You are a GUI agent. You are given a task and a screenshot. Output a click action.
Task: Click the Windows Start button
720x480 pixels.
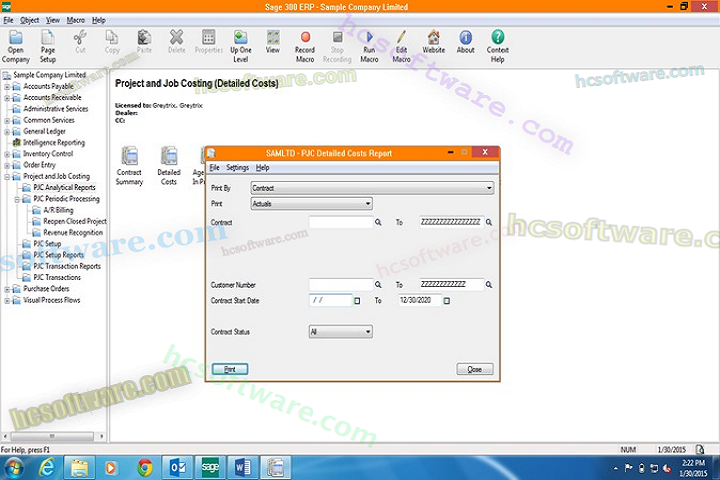pyautogui.click(x=13, y=468)
